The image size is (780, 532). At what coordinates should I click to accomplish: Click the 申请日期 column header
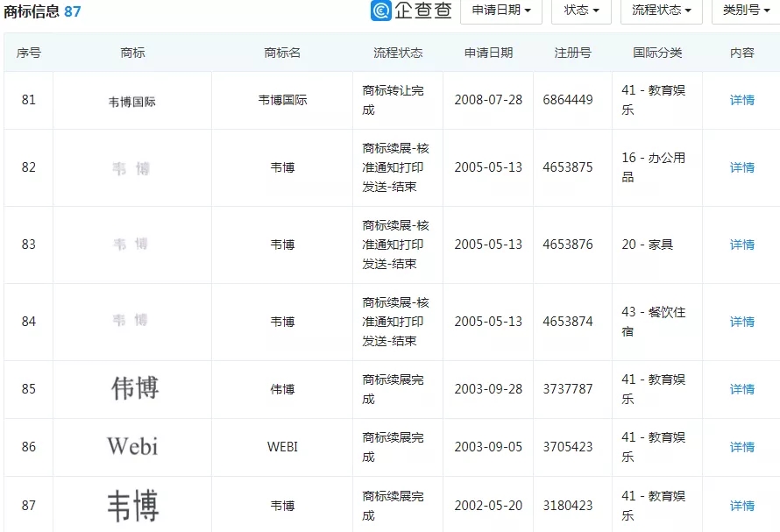[487, 53]
